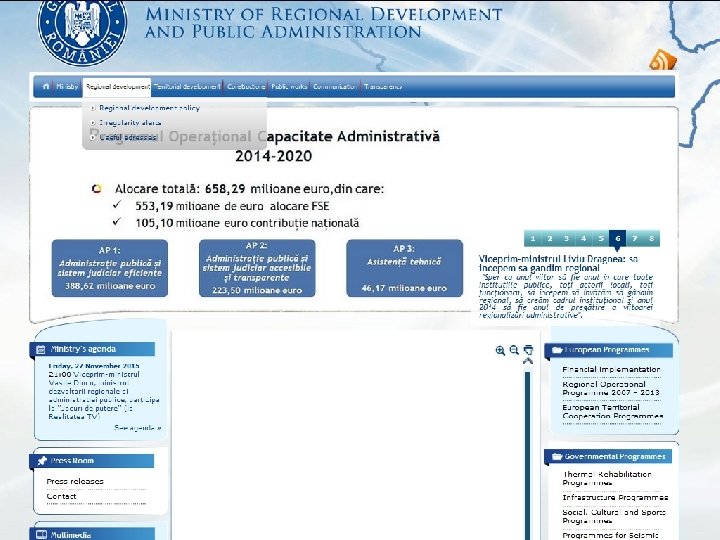Image resolution: width=720 pixels, height=540 pixels.
Task: Click the 'Alocare totală: 658,29 milioane euro' line
Action: point(249,189)
